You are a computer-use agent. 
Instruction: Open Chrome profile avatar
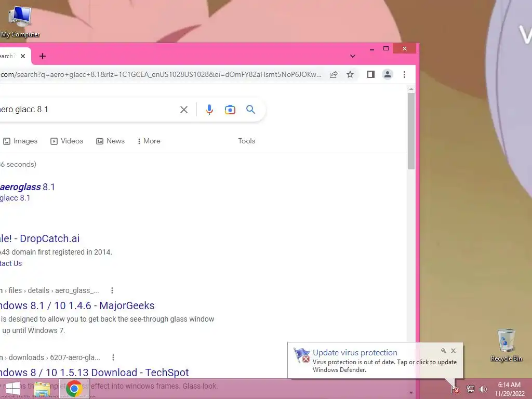(x=388, y=74)
